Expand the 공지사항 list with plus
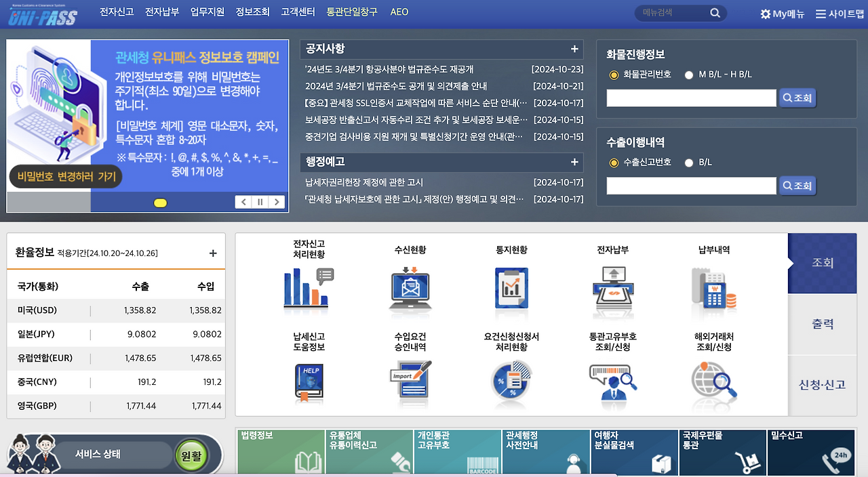The width and height of the screenshot is (868, 477). 574,49
